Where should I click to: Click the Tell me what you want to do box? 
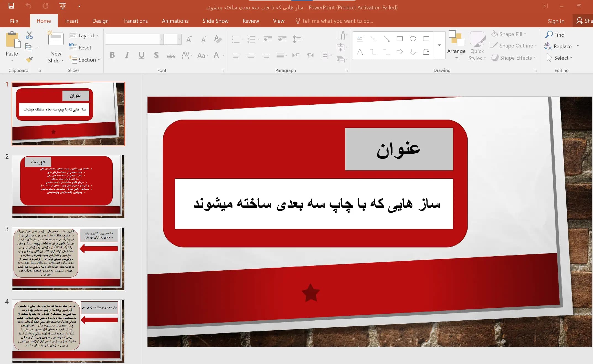(x=334, y=21)
